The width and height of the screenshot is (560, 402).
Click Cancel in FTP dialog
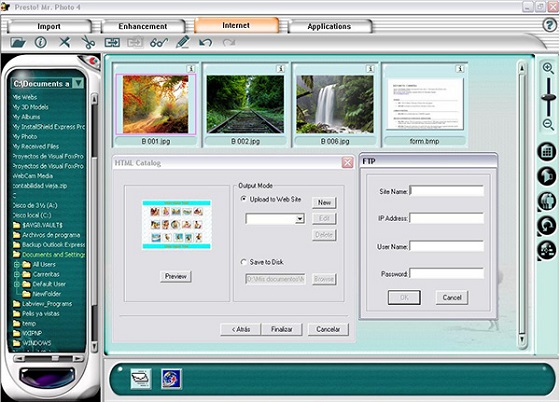click(x=452, y=297)
